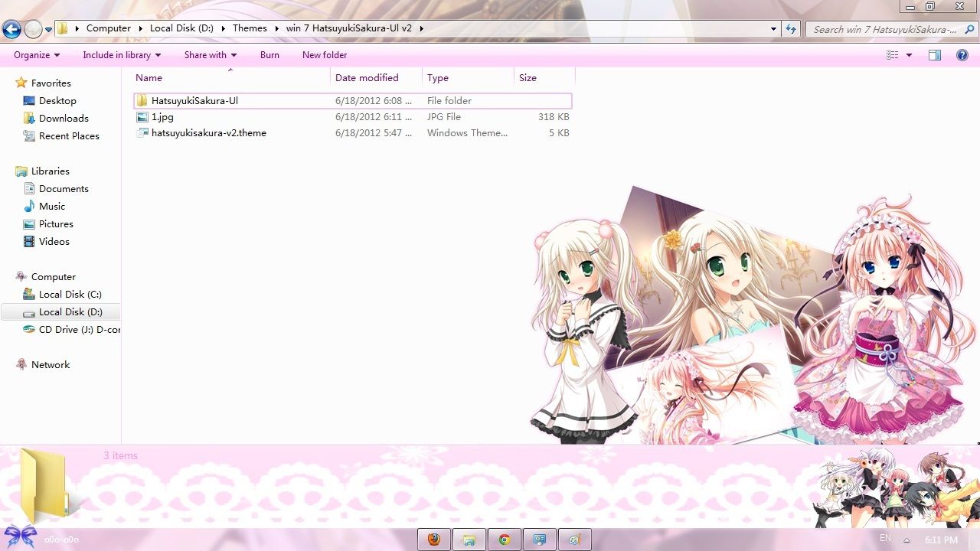Sort files by Date modified column
This screenshot has width=980, height=551.
(x=367, y=78)
